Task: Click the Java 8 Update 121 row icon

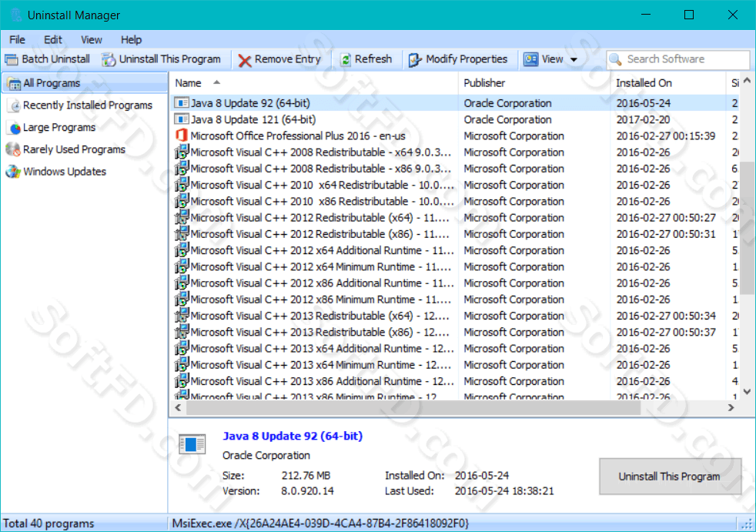Action: pos(181,119)
